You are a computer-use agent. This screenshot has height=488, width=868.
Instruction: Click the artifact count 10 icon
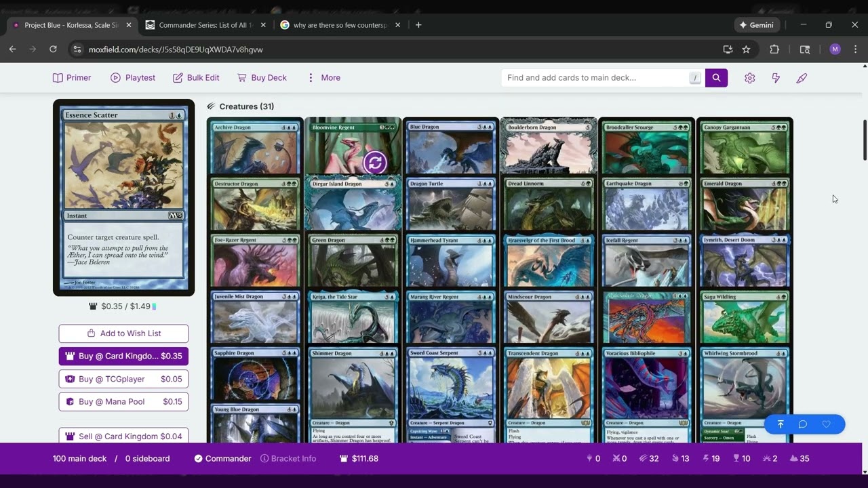click(x=742, y=459)
